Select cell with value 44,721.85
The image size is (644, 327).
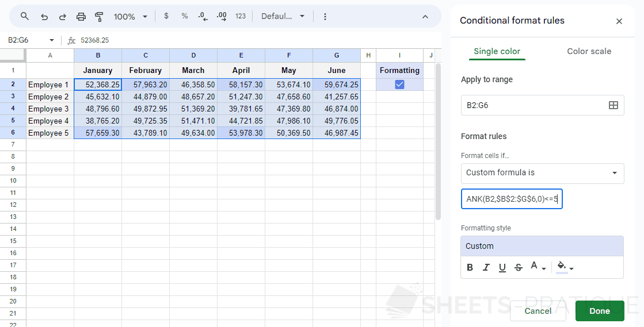click(241, 121)
